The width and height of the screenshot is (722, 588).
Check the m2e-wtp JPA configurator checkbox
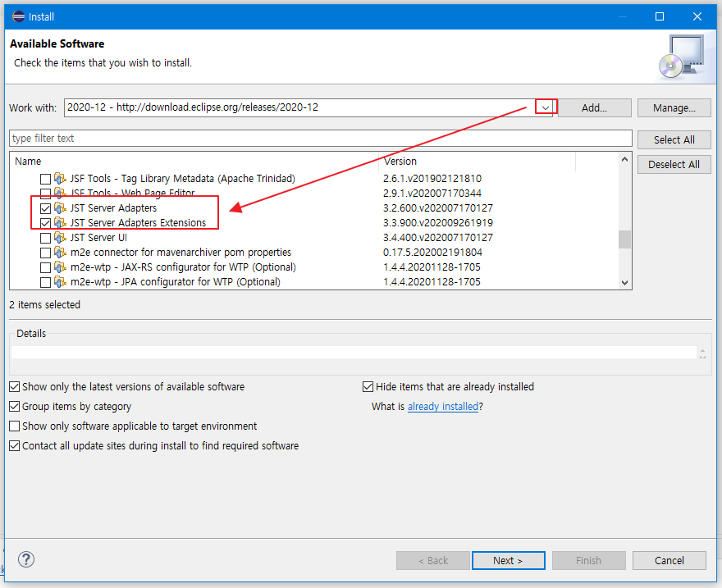(45, 282)
